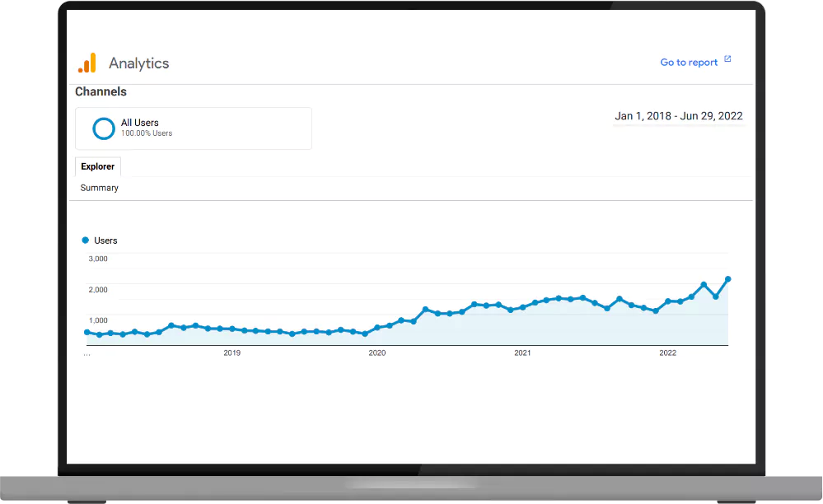Switch to the Explorer tab

[97, 166]
